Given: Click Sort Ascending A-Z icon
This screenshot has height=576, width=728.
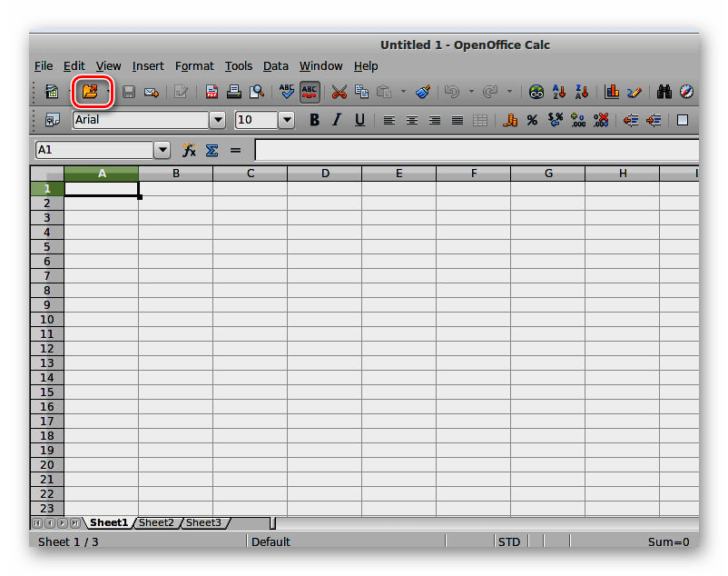Looking at the screenshot, I should [x=559, y=92].
